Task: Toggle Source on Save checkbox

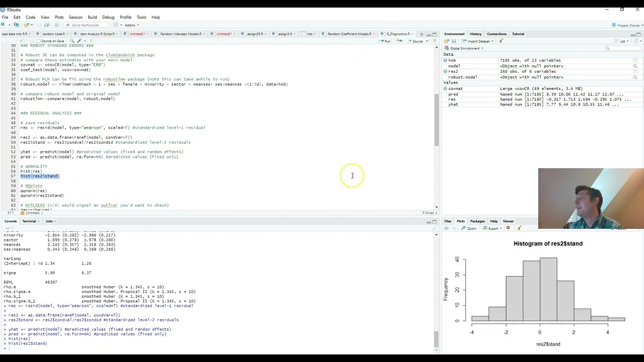Action: 39,41
